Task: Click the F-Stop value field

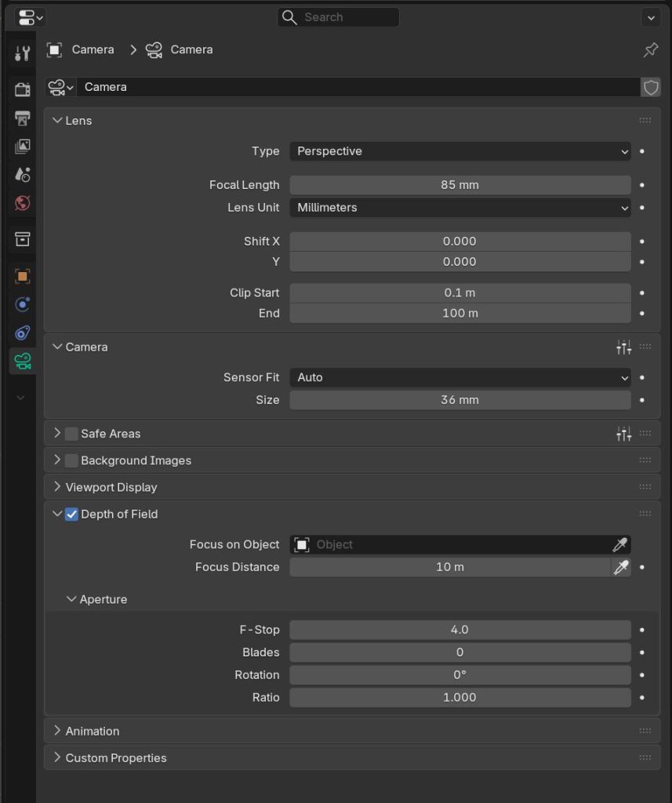Action: 460,630
